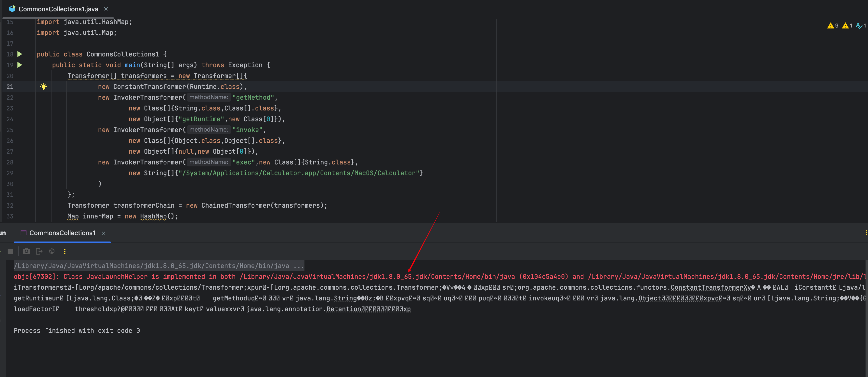Click main method name on line 19
The width and height of the screenshot is (868, 377).
pyautogui.click(x=132, y=65)
